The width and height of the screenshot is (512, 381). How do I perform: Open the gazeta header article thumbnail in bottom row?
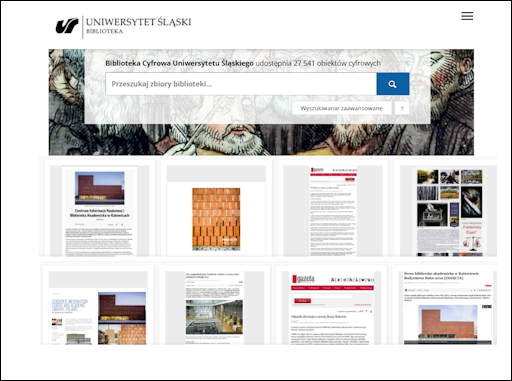332,308
